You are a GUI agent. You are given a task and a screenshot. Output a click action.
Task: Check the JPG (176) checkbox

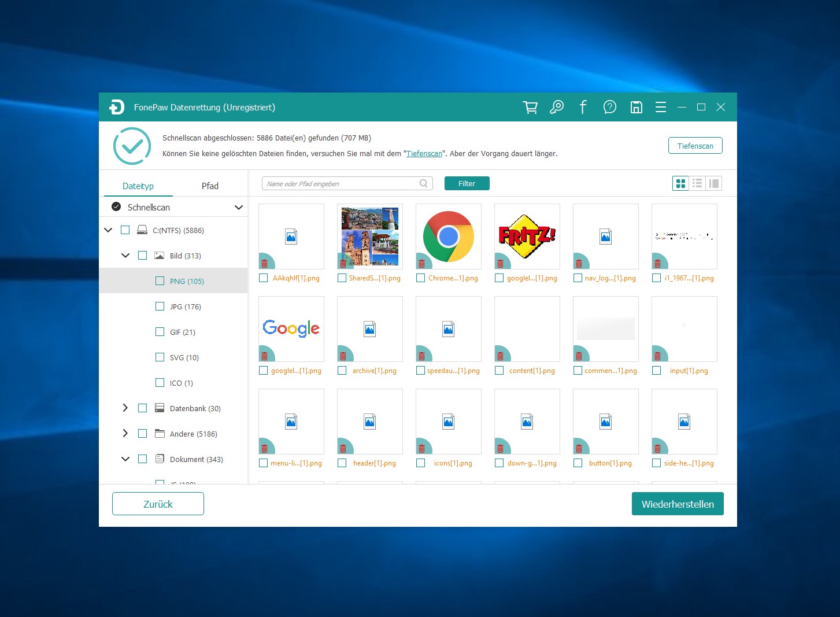(160, 306)
